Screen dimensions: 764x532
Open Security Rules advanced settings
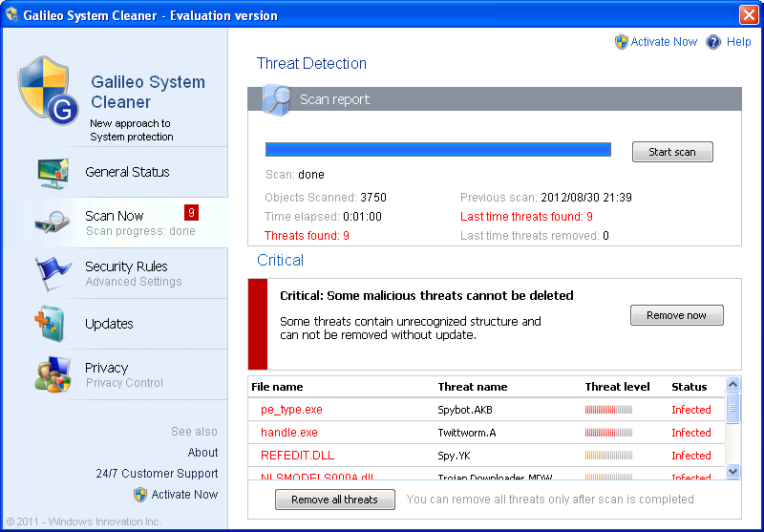click(x=116, y=273)
